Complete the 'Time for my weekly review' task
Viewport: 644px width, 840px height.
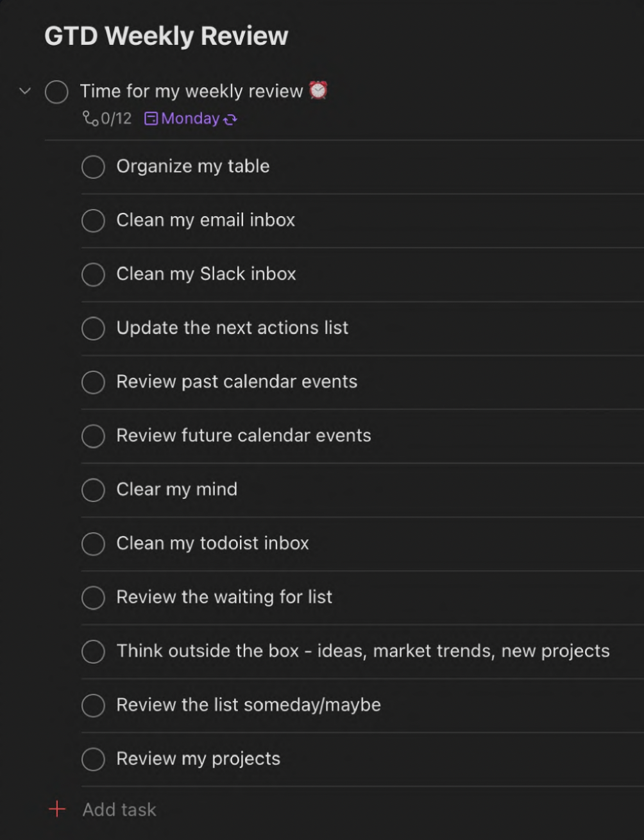coord(56,92)
